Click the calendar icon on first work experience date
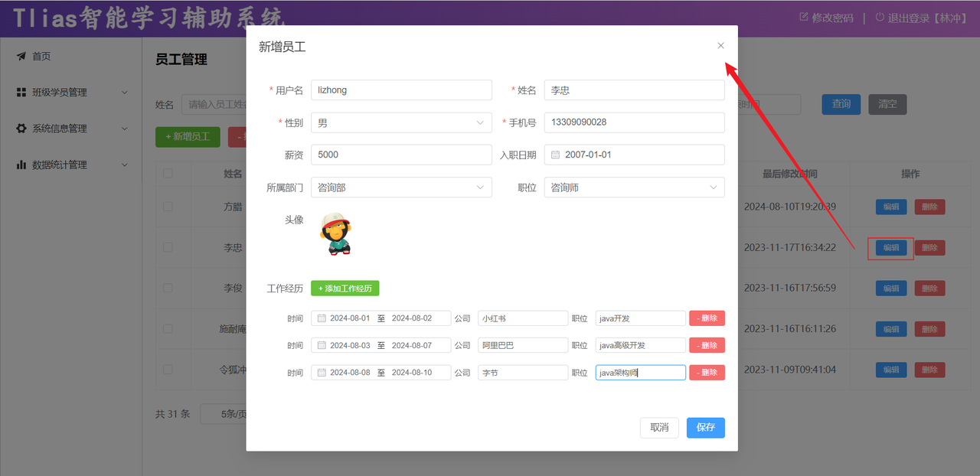 click(x=321, y=318)
